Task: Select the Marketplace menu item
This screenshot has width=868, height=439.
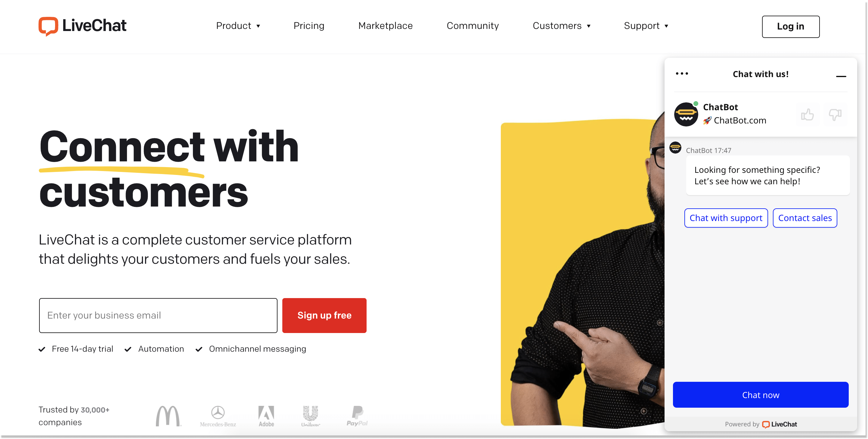Action: click(x=385, y=25)
